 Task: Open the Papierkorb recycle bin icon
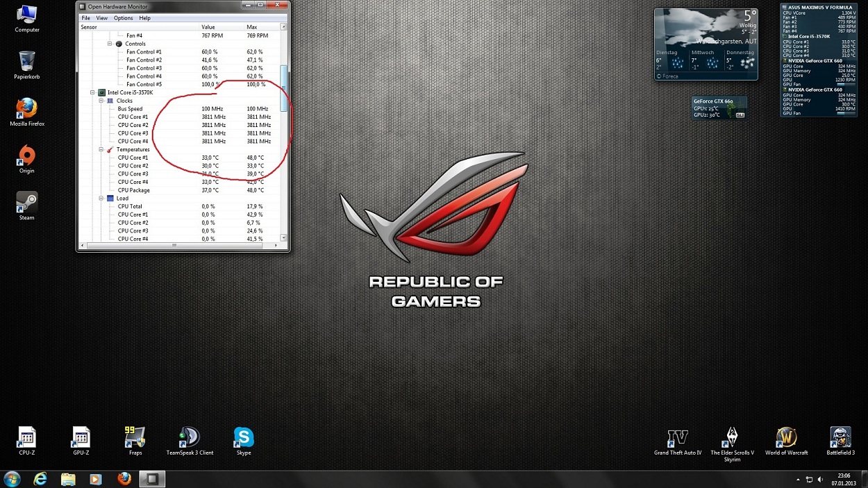point(26,65)
